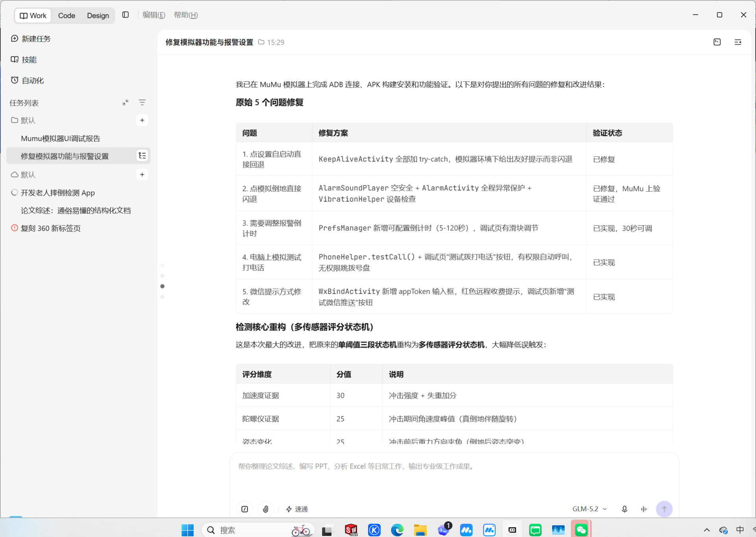Click the 已修复 cell for issue 1
756x537 pixels.
[x=629, y=159]
